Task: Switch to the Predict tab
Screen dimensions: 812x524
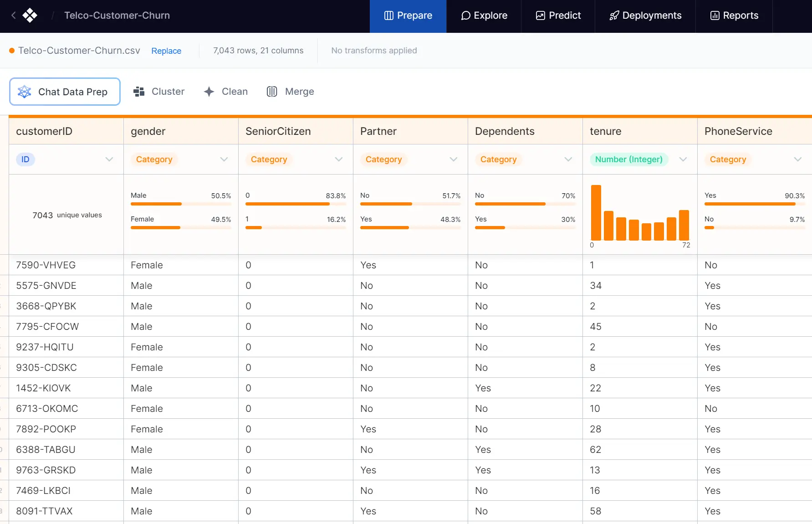Action: pos(558,15)
